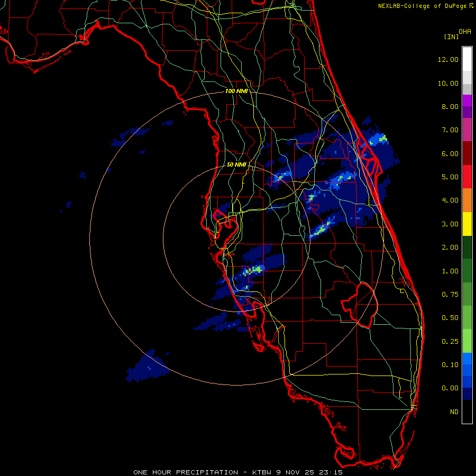Select the 1.00 legend value
This screenshot has width=476, height=476.
(x=450, y=271)
